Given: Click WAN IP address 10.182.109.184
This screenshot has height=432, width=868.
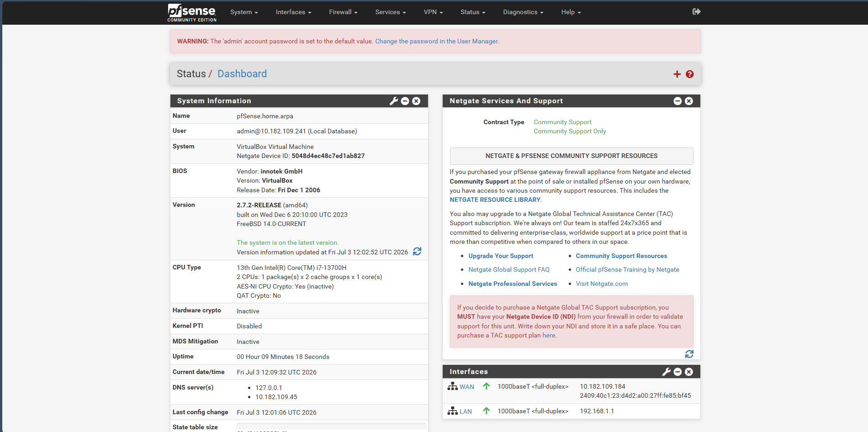Looking at the screenshot, I should pos(603,387).
